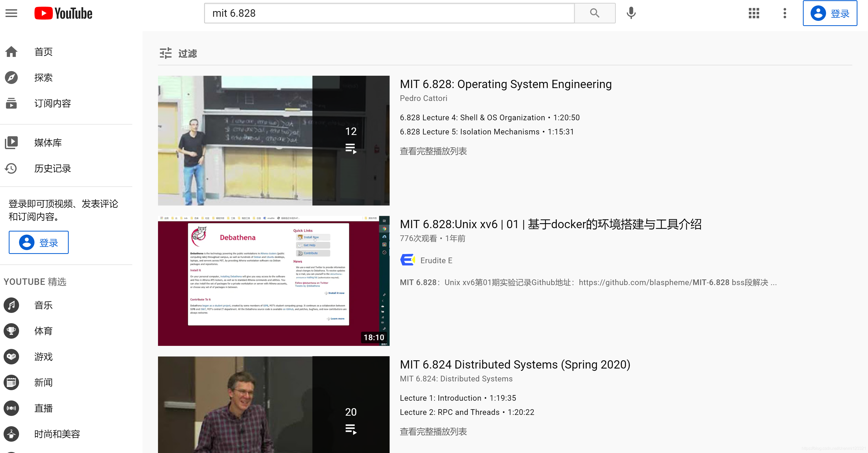Open MIT 6.824 Distributed Systems playlist thumbnail
The width and height of the screenshot is (868, 453).
274,405
